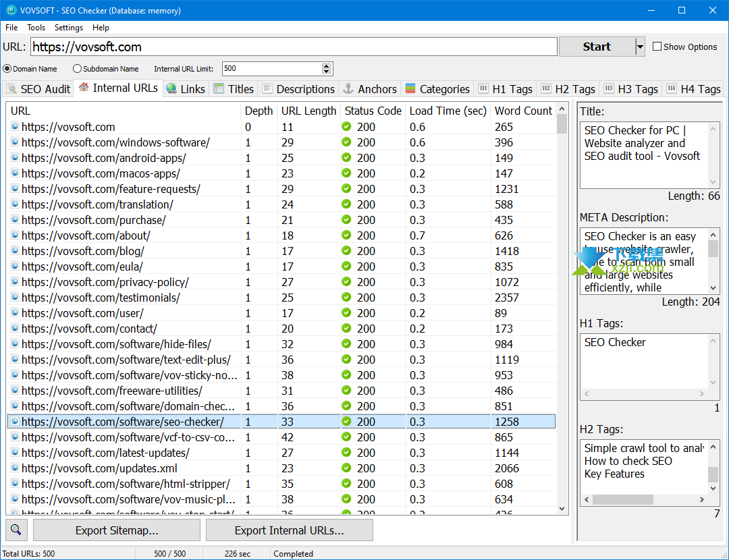Select the vovsoft.com/privacy-policy/ row
This screenshot has width=729, height=560.
tap(281, 281)
